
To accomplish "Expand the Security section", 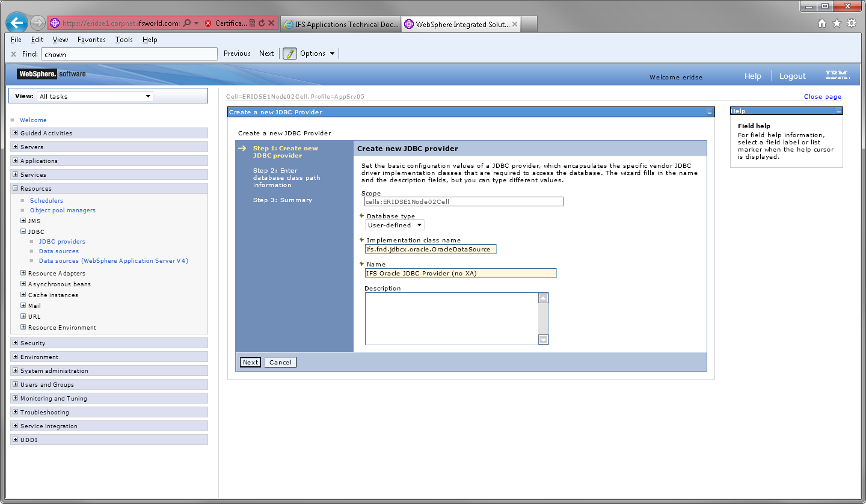I will (x=16, y=343).
